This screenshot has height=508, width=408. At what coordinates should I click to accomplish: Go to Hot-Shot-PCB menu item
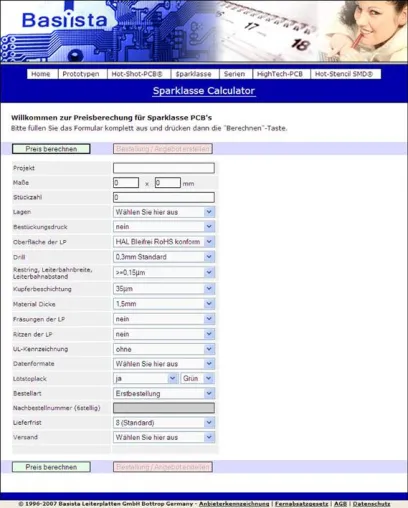[137, 74]
